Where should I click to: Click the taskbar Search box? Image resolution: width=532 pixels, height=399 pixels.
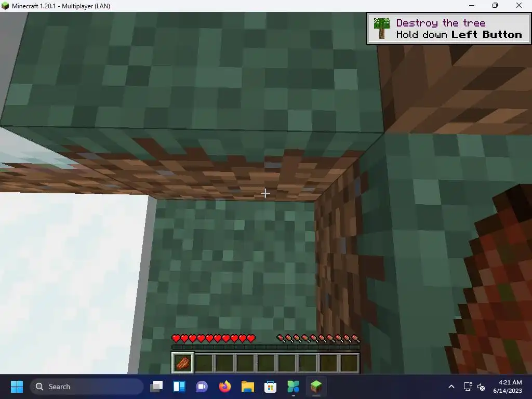(87, 387)
